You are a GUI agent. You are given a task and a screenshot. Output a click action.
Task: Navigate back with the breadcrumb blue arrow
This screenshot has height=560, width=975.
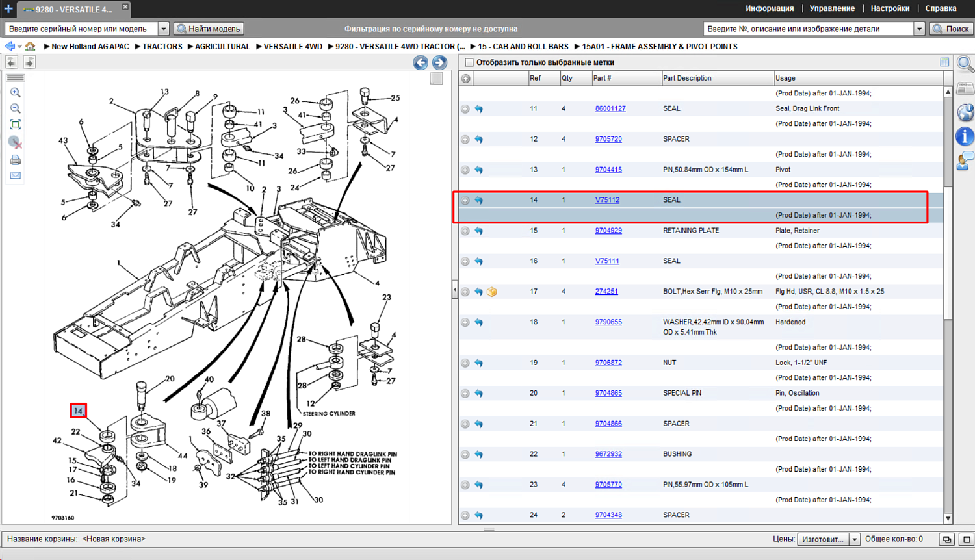(10, 46)
